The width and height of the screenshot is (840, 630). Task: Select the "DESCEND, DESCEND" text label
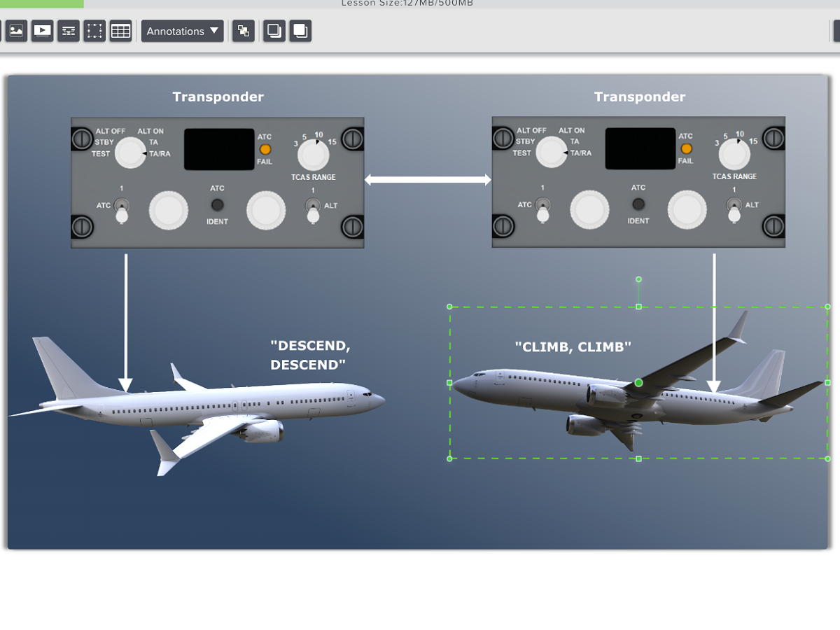click(x=310, y=355)
